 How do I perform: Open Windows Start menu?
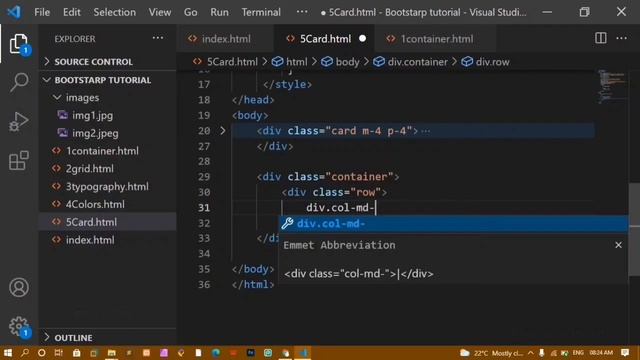(7, 353)
